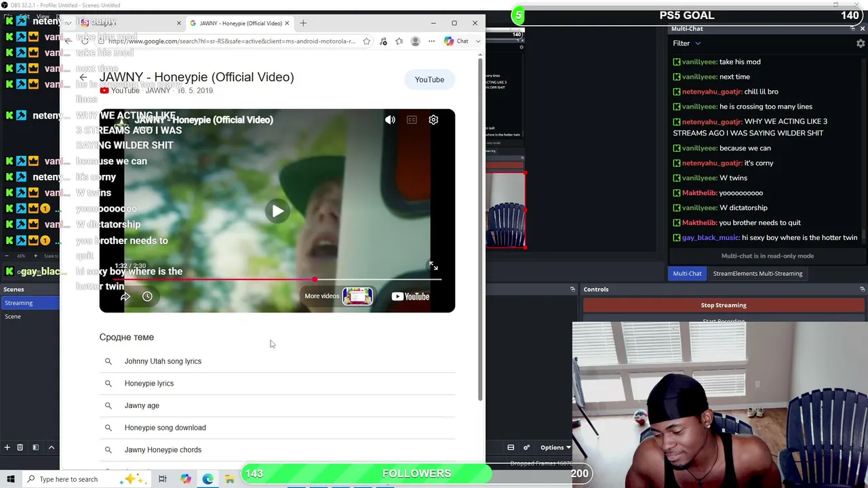Launch Copilot from the taskbar
This screenshot has height=488, width=868.
[x=186, y=479]
